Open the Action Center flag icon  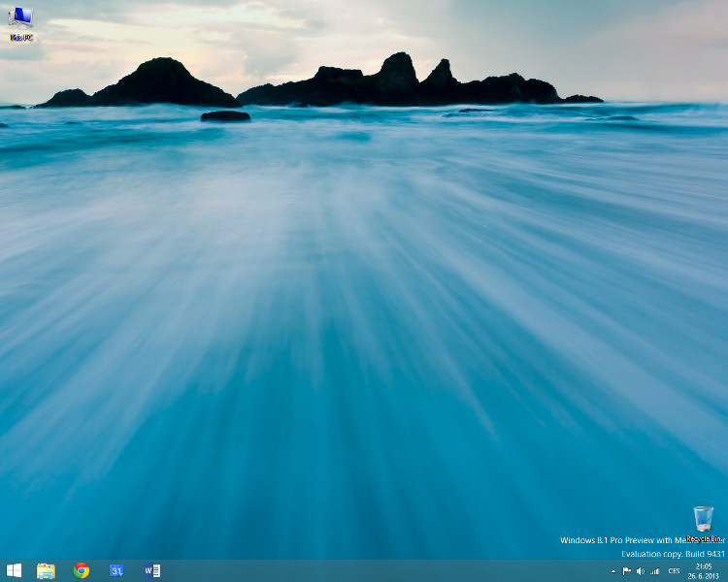click(x=627, y=571)
